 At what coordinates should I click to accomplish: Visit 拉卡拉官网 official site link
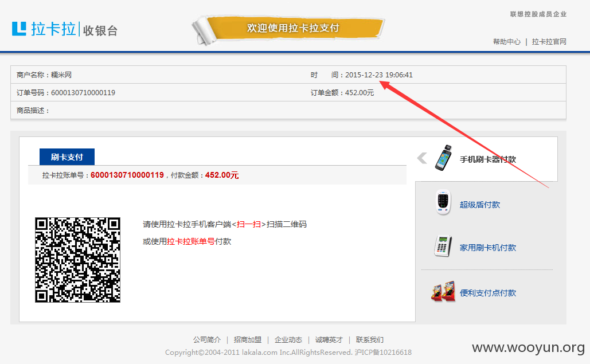coord(549,42)
